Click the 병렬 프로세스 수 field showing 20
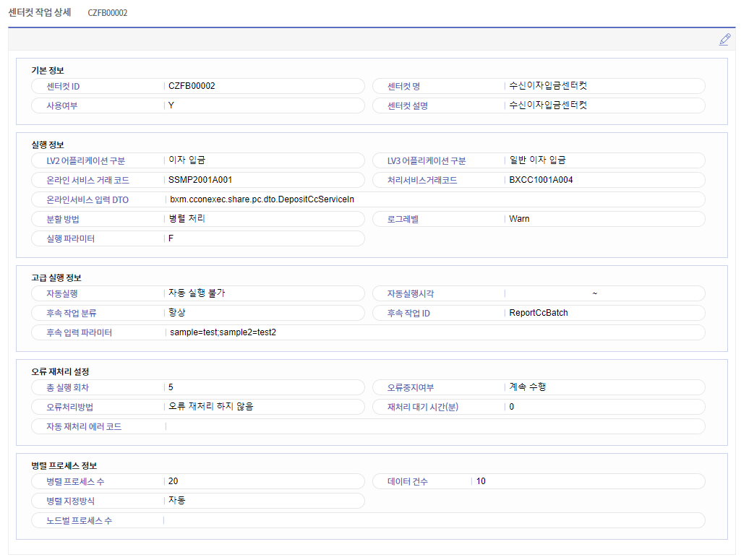This screenshot has height=560, width=741. point(198,481)
